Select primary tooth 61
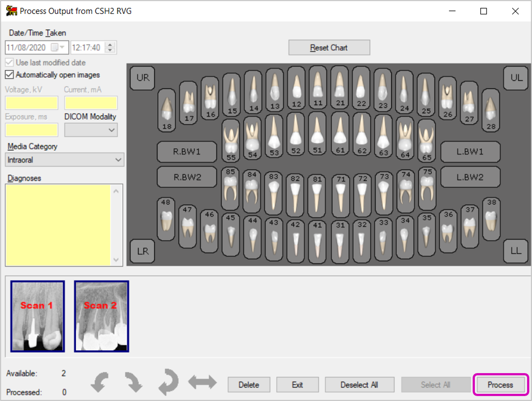The width and height of the screenshot is (532, 401). 340,134
